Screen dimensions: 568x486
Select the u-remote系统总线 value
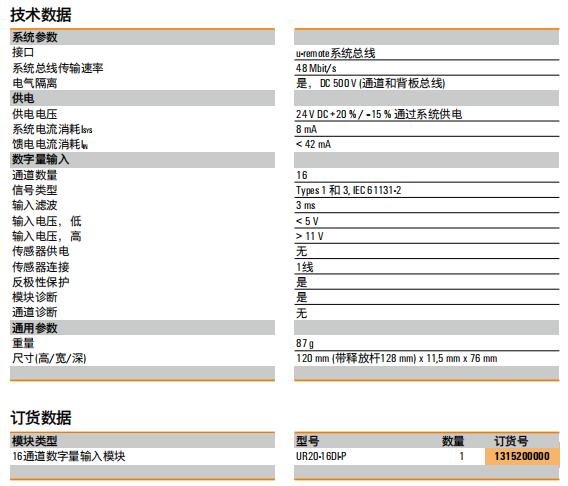(335, 54)
